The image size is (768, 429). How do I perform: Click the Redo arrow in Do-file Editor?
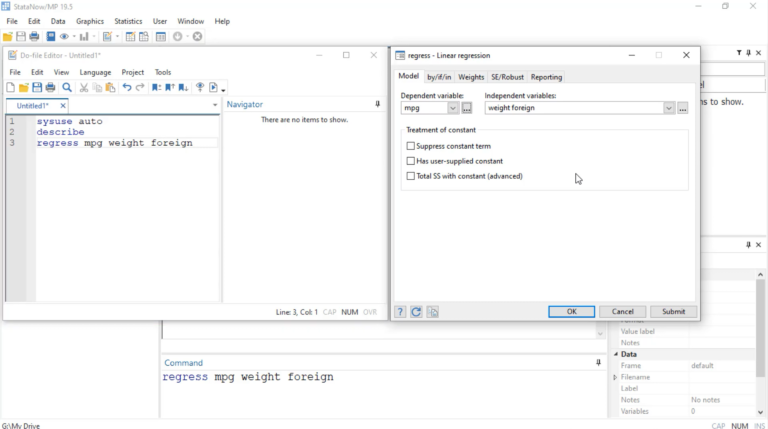pos(140,88)
